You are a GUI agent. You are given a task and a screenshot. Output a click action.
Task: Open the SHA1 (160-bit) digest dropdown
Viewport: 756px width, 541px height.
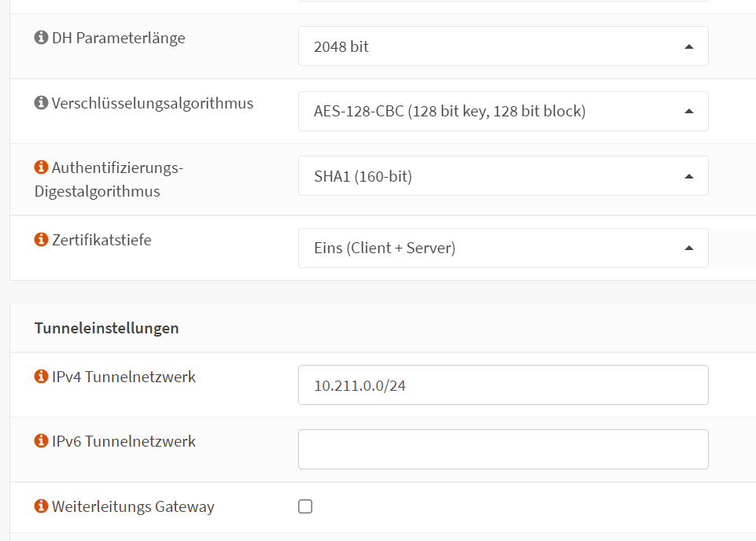(503, 176)
